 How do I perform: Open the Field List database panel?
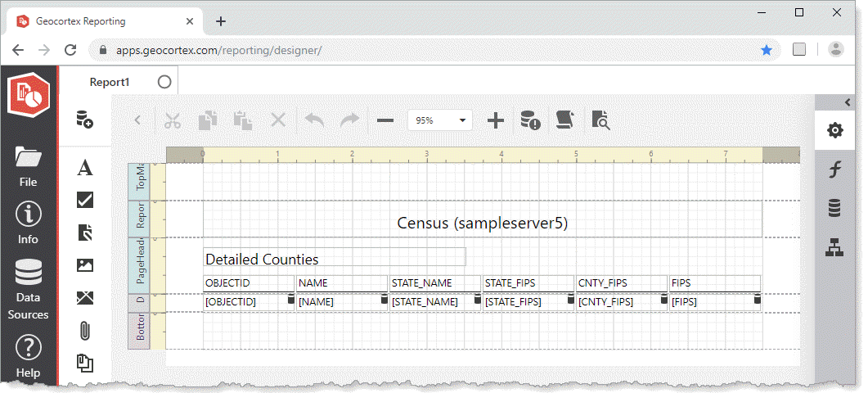[834, 208]
